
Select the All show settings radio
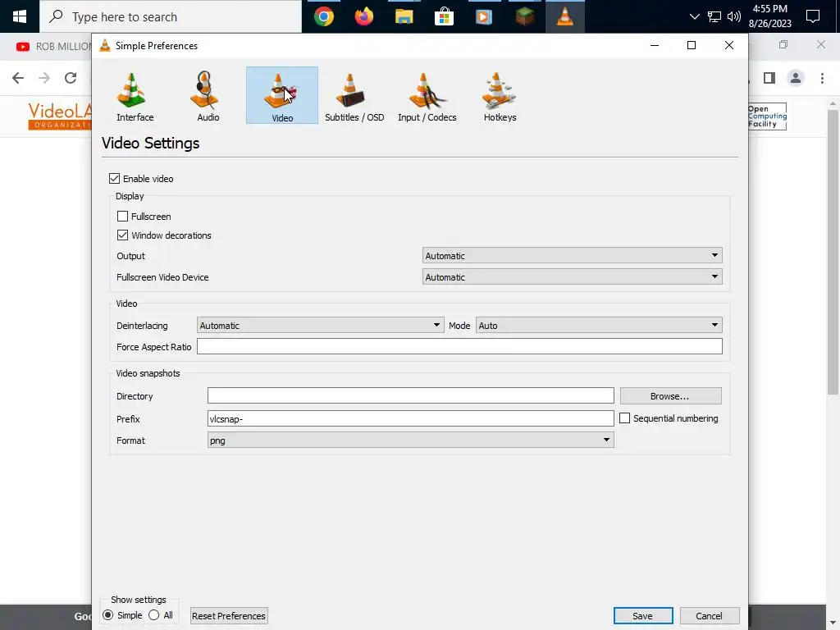point(154,615)
